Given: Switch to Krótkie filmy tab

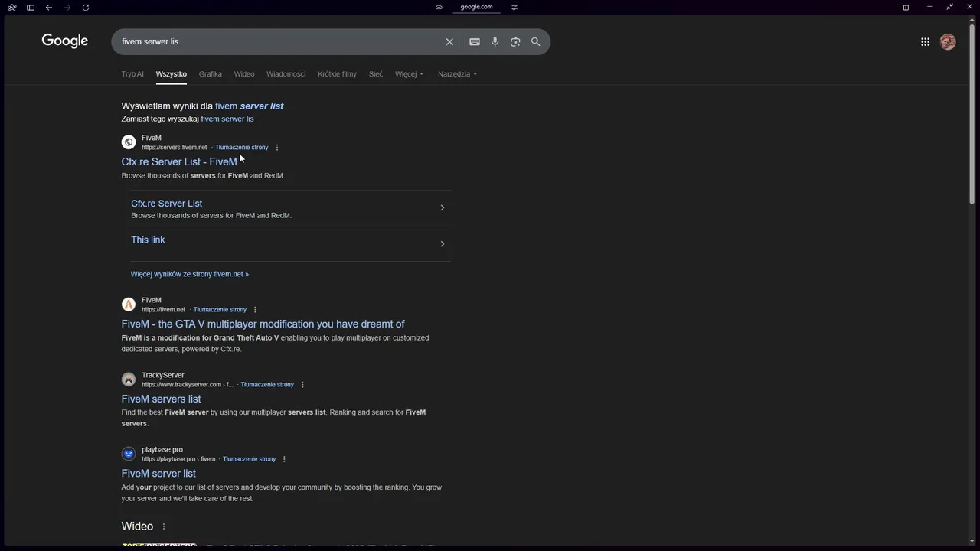Looking at the screenshot, I should coord(337,74).
